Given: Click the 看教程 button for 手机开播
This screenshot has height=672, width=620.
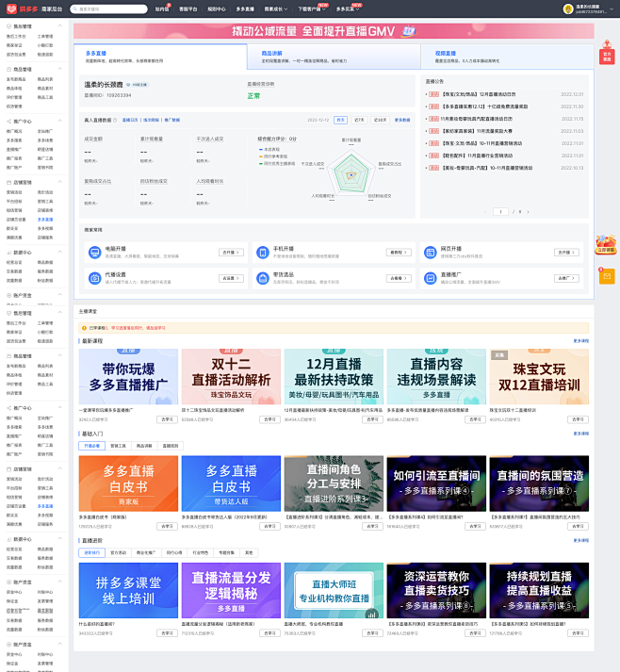Looking at the screenshot, I should 399,253.
